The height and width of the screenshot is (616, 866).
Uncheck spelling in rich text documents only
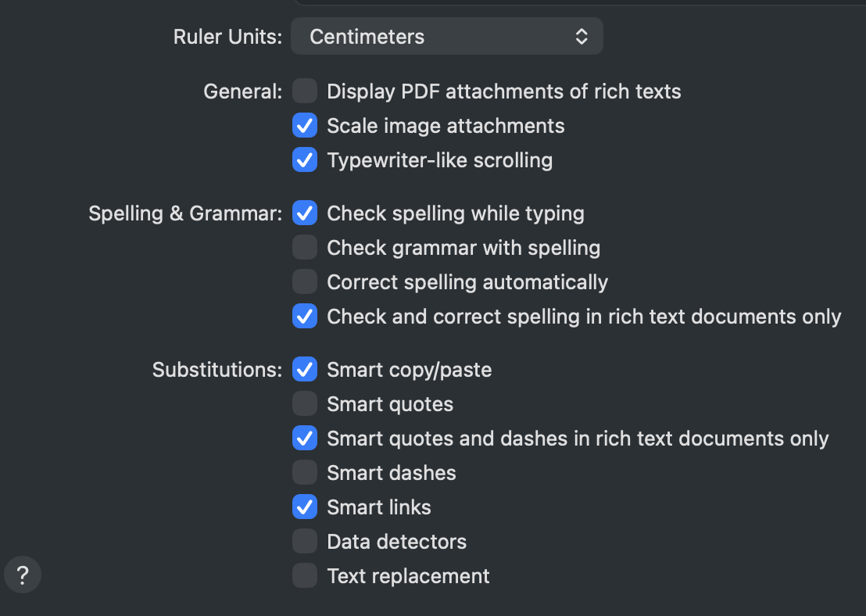[x=305, y=317]
